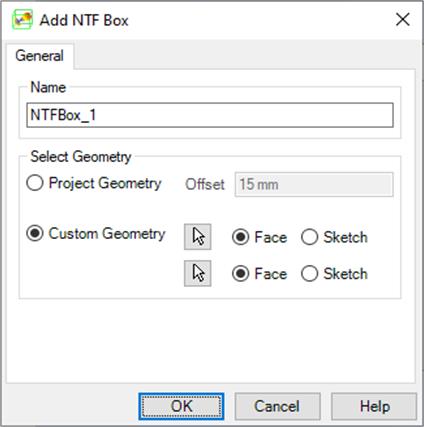Choose Sketch in the first selection row
The width and height of the screenshot is (424, 427).
334,237
